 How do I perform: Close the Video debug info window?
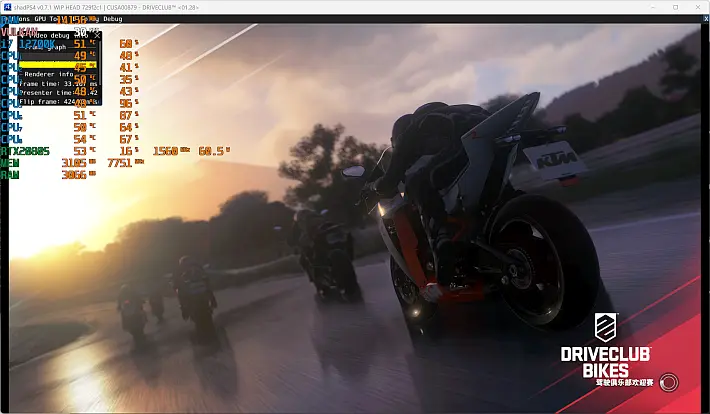97,35
